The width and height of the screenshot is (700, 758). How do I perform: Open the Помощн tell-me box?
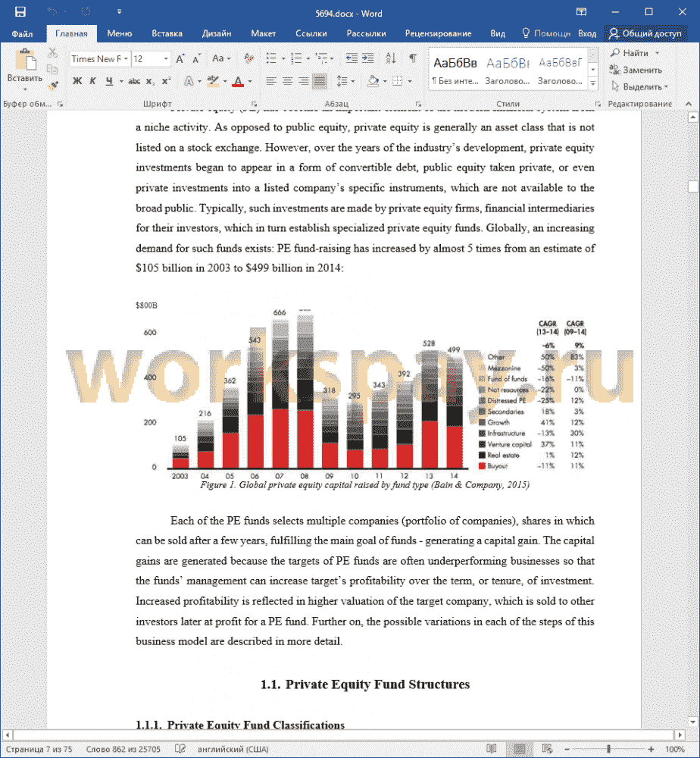point(546,33)
